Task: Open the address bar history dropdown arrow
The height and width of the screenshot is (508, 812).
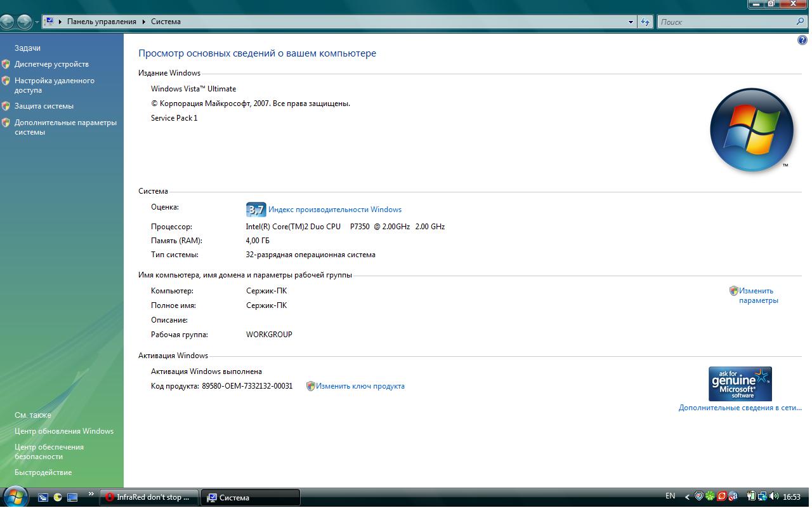Action: click(x=631, y=22)
